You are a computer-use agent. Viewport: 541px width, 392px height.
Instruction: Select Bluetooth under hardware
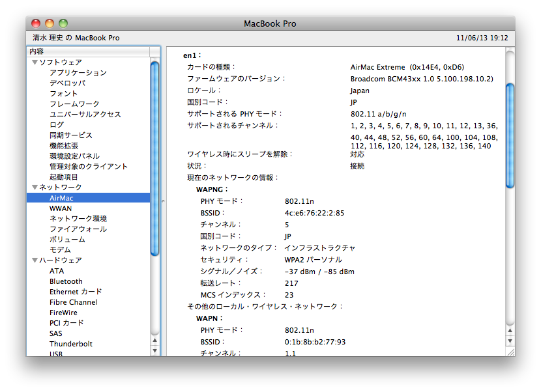coord(66,281)
